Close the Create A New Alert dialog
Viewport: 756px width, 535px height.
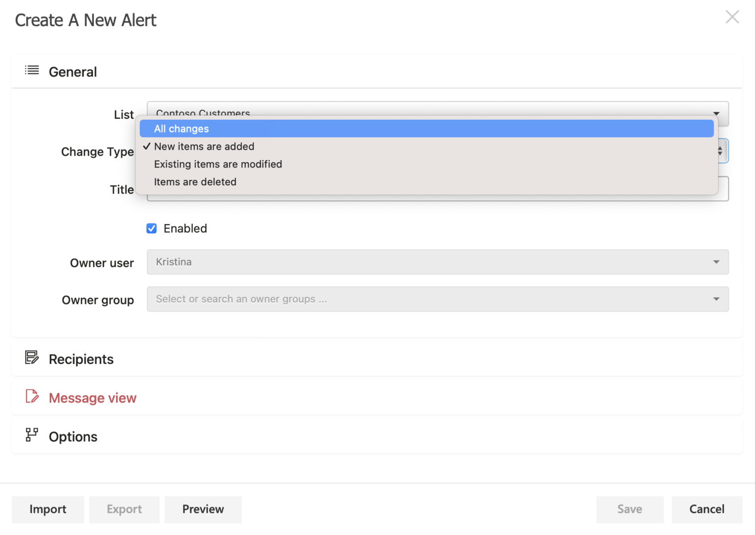tap(732, 17)
